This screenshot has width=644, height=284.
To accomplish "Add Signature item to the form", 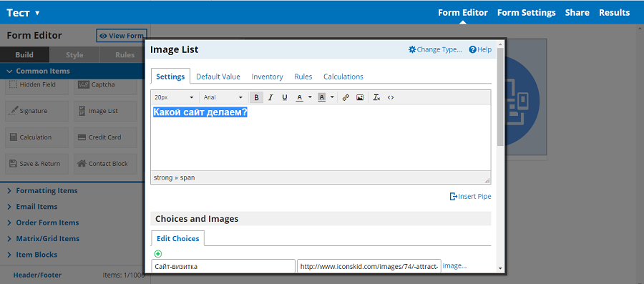I will [x=36, y=111].
